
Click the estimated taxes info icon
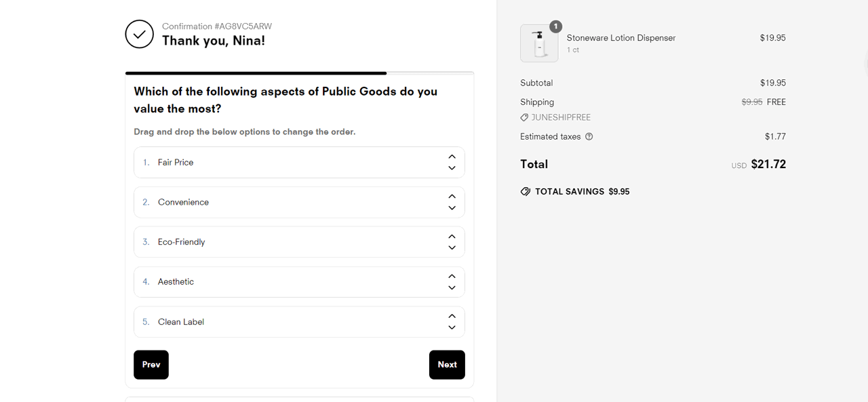coord(589,136)
